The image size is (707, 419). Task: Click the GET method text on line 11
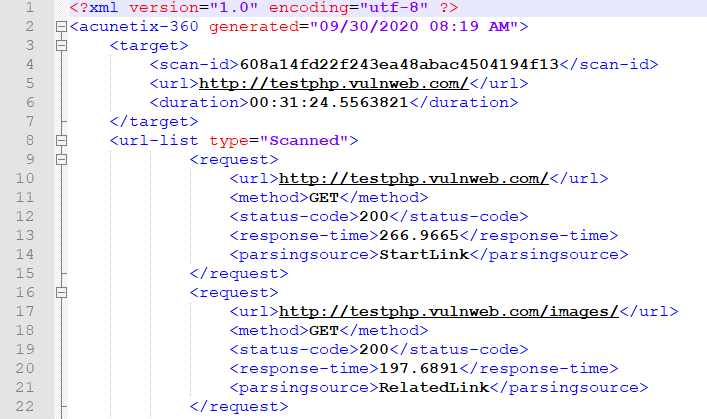[x=324, y=198]
